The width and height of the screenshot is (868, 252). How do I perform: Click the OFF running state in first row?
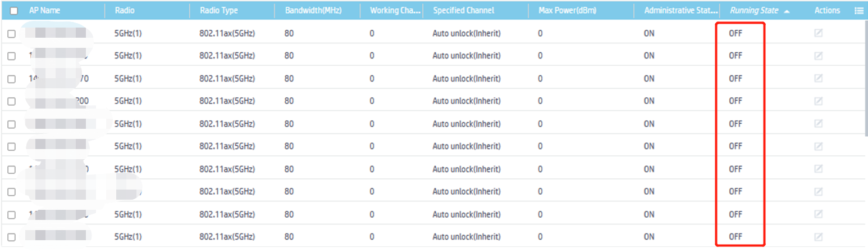pos(735,33)
